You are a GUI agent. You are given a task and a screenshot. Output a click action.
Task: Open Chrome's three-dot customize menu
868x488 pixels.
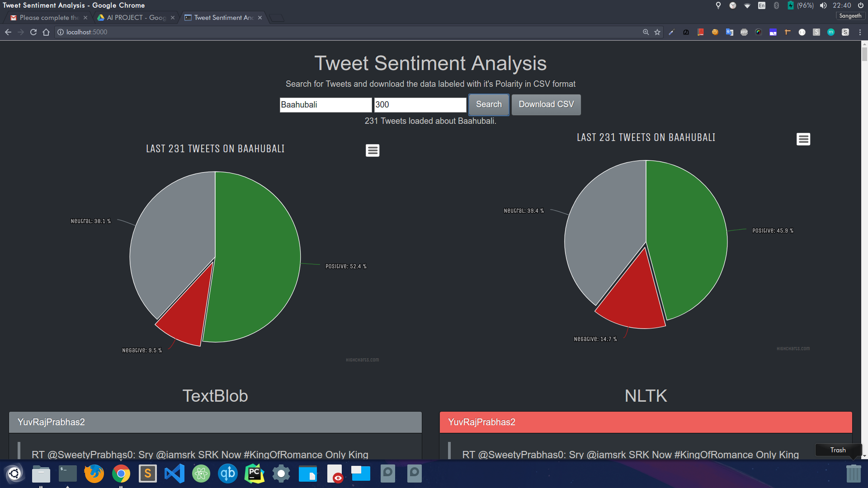click(860, 32)
